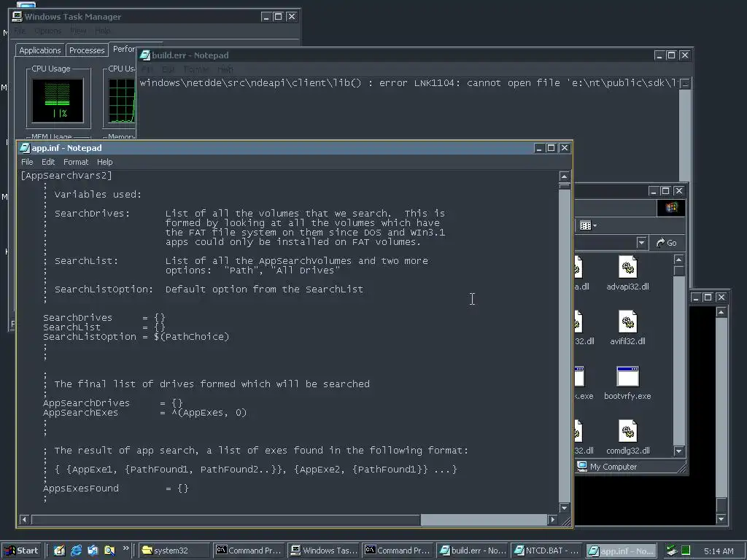Click the Go button in Explorer
Image resolution: width=747 pixels, height=560 pixels.
667,243
